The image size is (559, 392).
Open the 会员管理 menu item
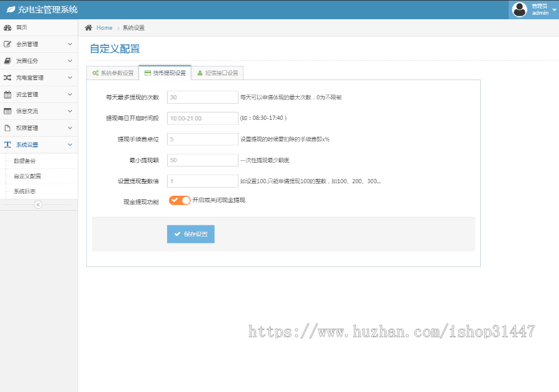pyautogui.click(x=39, y=44)
